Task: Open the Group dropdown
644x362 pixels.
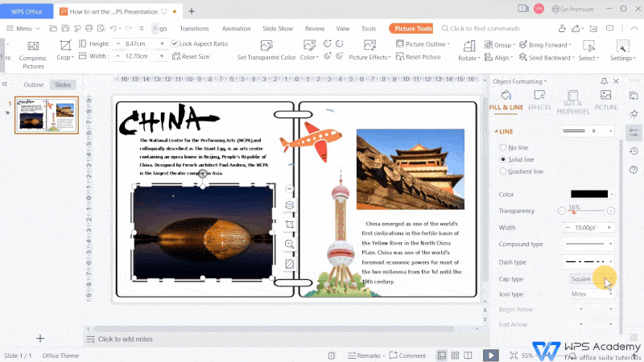Action: (x=514, y=45)
